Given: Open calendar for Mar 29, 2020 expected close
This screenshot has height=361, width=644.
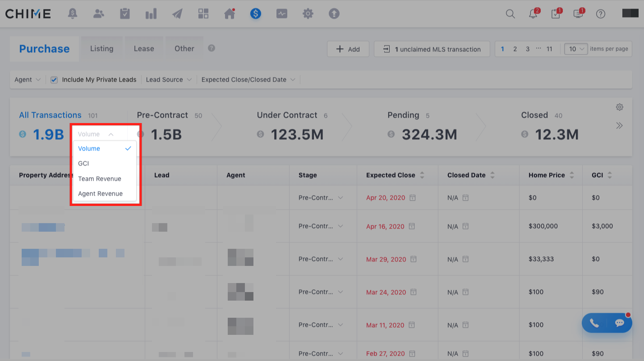Looking at the screenshot, I should (x=413, y=259).
